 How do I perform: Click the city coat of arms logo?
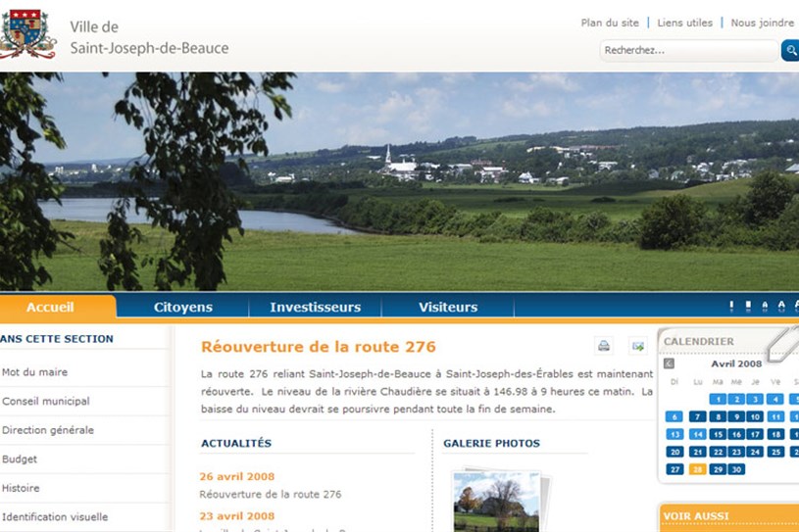tap(26, 34)
